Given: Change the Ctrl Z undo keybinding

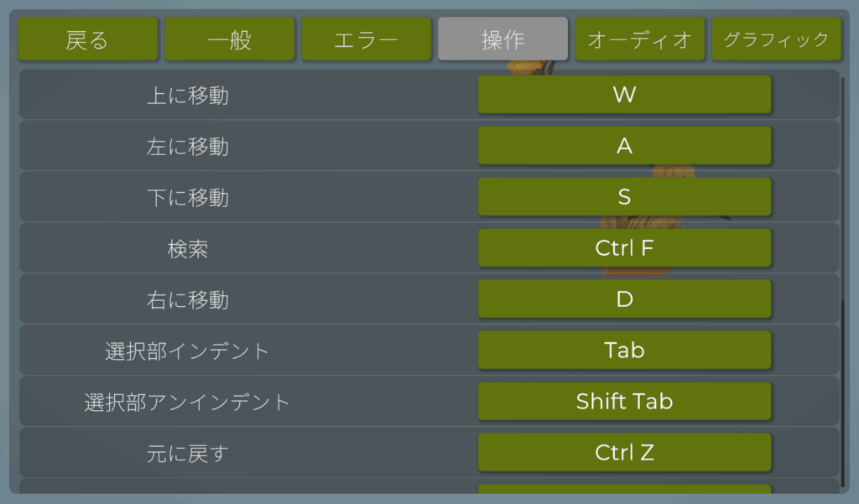Looking at the screenshot, I should click(x=624, y=453).
